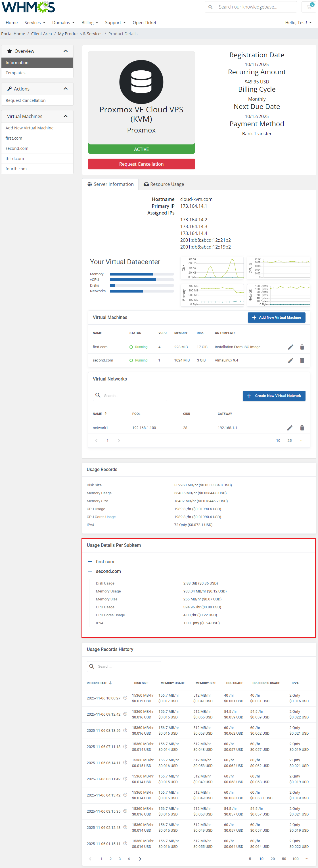Click info icon for record 2025-11-06 05:11:42
Screen dimensions: 318x868
click(125, 779)
